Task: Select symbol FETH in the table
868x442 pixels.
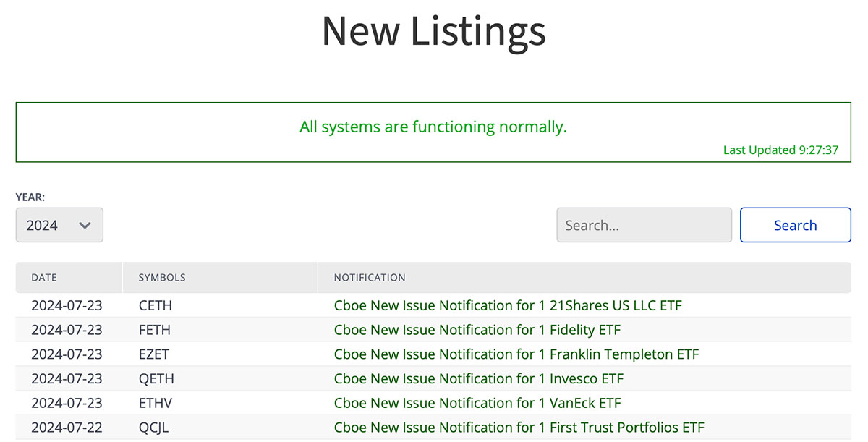Action: (155, 330)
